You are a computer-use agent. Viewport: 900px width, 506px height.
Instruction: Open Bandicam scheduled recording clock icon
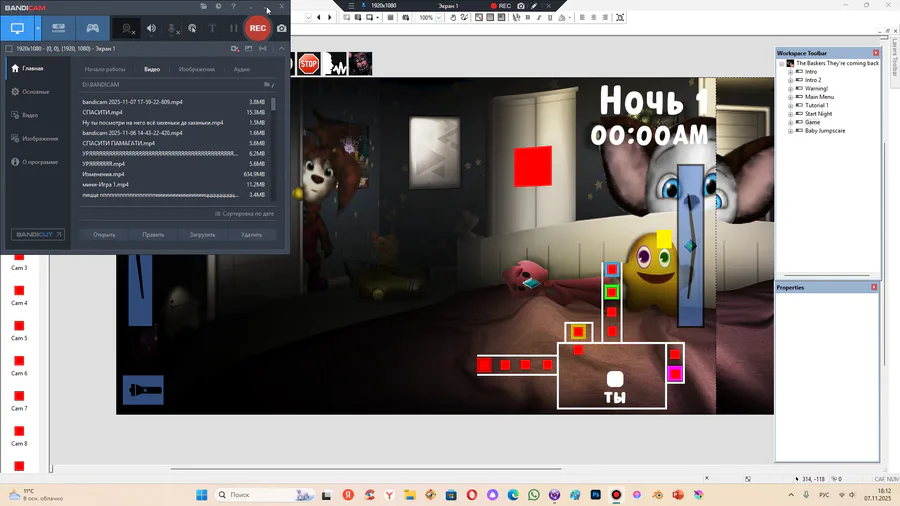(x=219, y=6)
